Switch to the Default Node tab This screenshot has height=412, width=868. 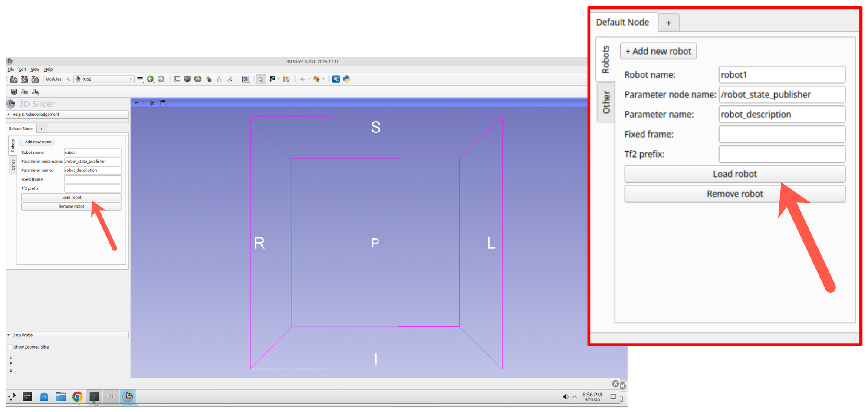coord(20,129)
